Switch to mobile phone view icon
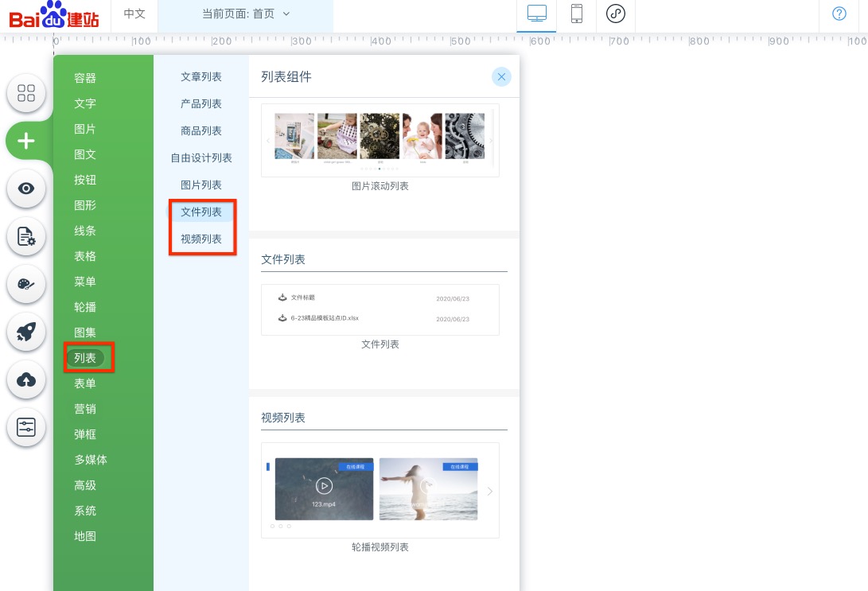868x591 pixels. 577,14
